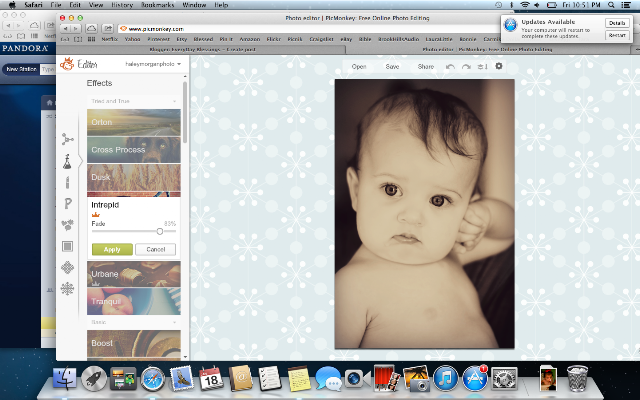Click the Flickr bookmark

(273, 39)
